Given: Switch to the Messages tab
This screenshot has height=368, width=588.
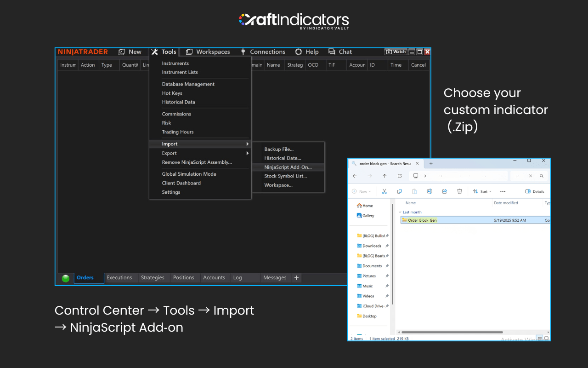Looking at the screenshot, I should pyautogui.click(x=275, y=278).
